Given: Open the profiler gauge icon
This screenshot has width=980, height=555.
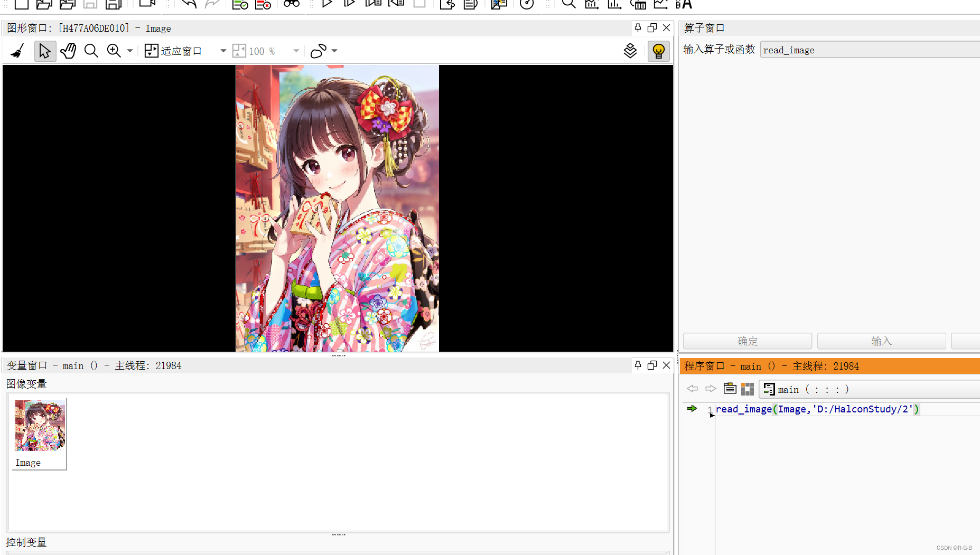Looking at the screenshot, I should click(527, 4).
